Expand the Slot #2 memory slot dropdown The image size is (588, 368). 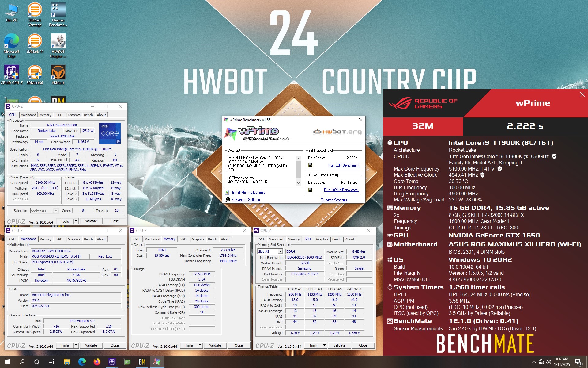point(280,251)
